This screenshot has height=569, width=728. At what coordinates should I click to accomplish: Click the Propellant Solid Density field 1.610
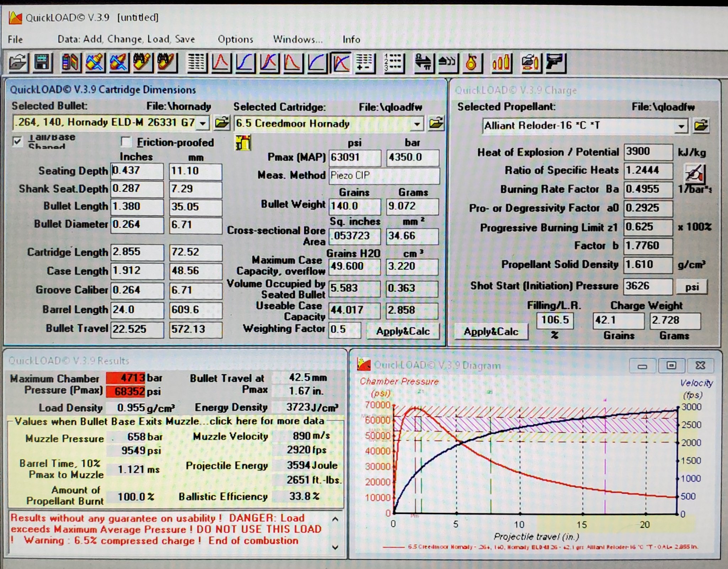(x=648, y=265)
